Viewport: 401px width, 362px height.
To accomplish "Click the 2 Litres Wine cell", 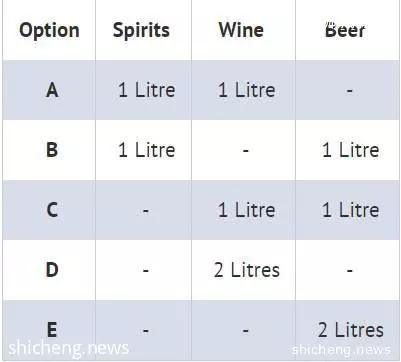I will (247, 270).
